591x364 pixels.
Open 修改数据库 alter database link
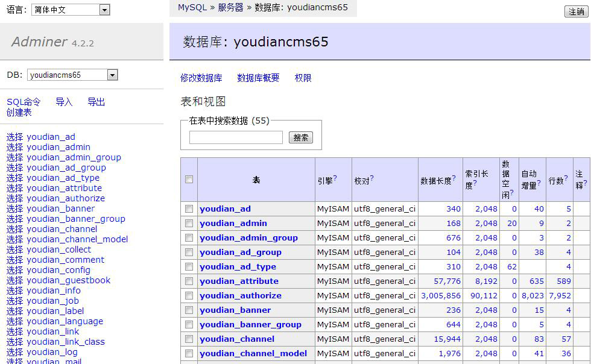[201, 78]
